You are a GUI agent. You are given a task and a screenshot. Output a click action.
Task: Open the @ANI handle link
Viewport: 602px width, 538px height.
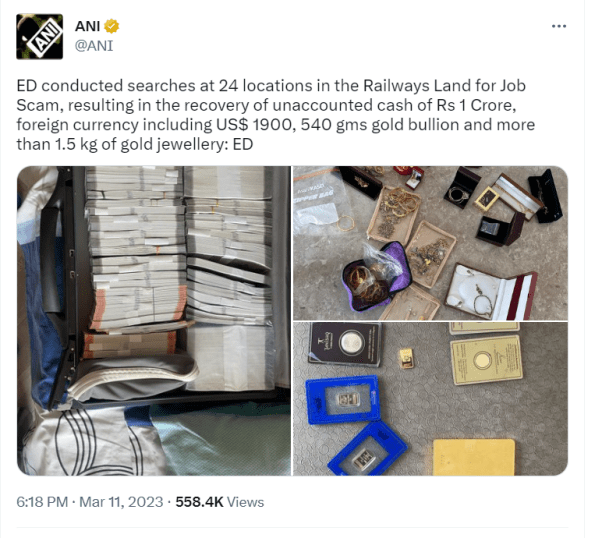tap(94, 46)
